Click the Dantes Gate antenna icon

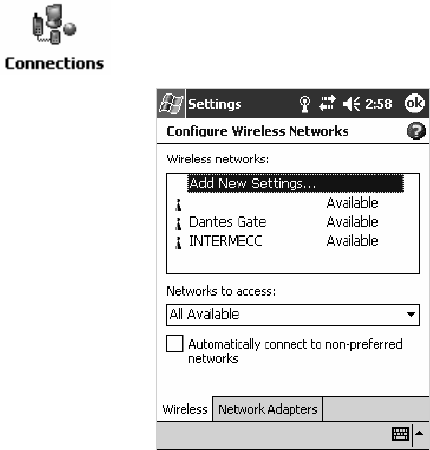[x=178, y=224]
